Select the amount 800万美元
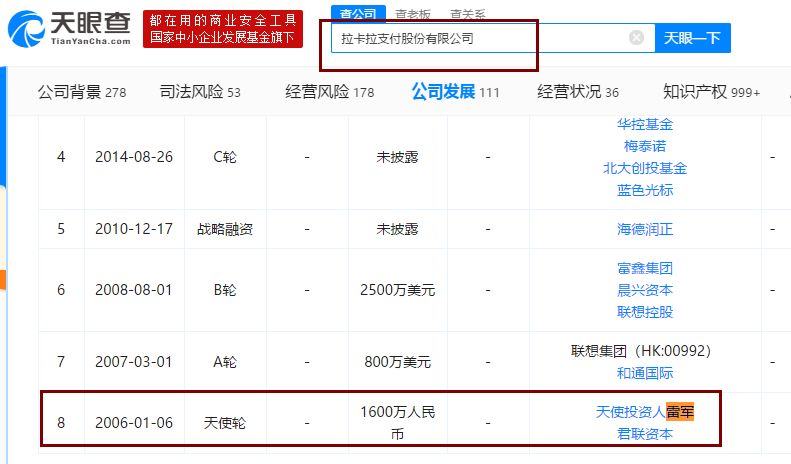 point(398,362)
